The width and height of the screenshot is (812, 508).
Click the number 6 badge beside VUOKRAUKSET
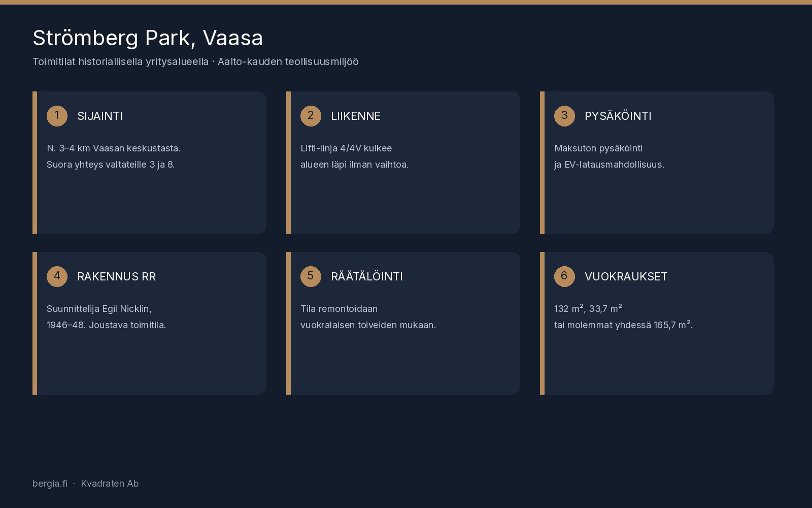564,276
